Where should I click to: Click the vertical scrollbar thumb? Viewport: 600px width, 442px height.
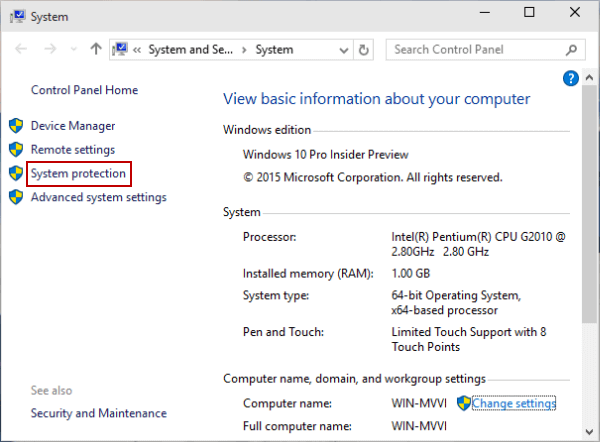(589, 204)
